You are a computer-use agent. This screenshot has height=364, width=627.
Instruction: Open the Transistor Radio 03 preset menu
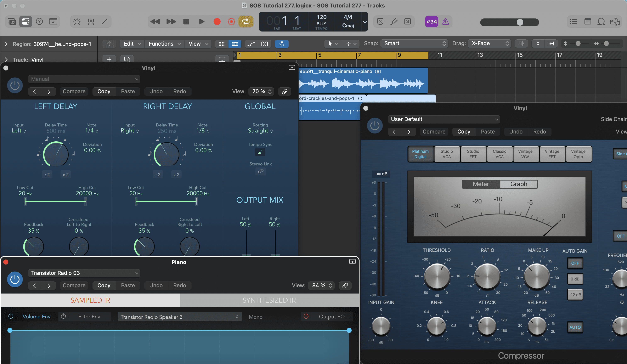(x=84, y=273)
